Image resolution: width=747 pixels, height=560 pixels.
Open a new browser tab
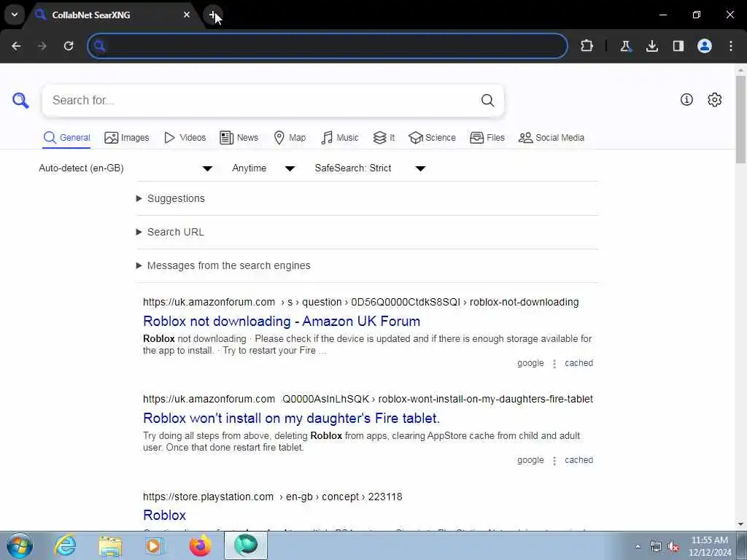(x=212, y=15)
